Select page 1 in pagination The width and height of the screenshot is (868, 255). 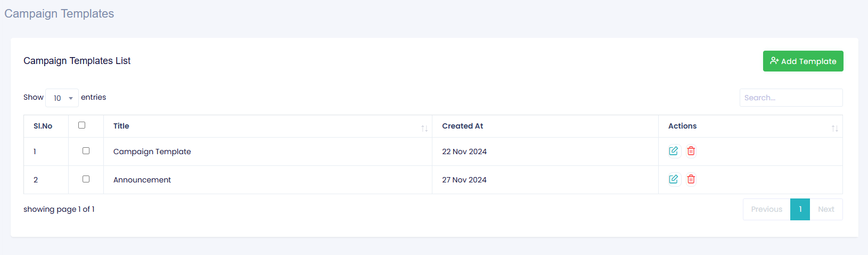point(800,209)
